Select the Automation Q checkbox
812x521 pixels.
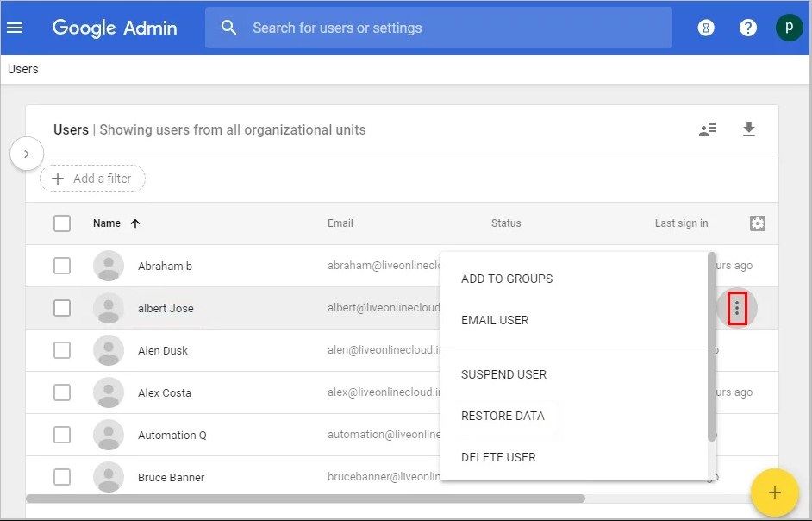[62, 435]
